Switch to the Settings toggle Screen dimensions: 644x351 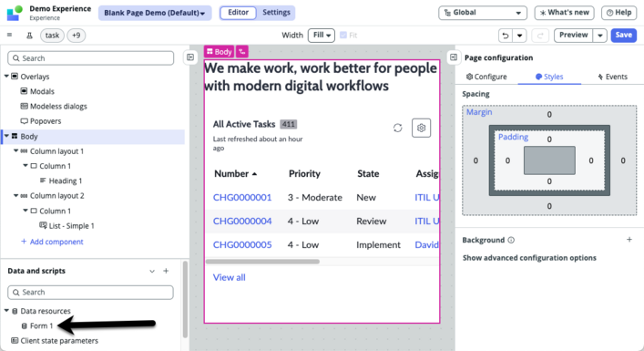click(x=276, y=13)
